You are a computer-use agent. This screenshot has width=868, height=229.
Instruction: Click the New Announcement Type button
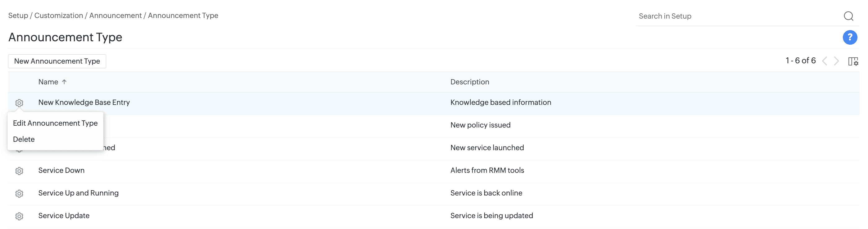tap(57, 61)
